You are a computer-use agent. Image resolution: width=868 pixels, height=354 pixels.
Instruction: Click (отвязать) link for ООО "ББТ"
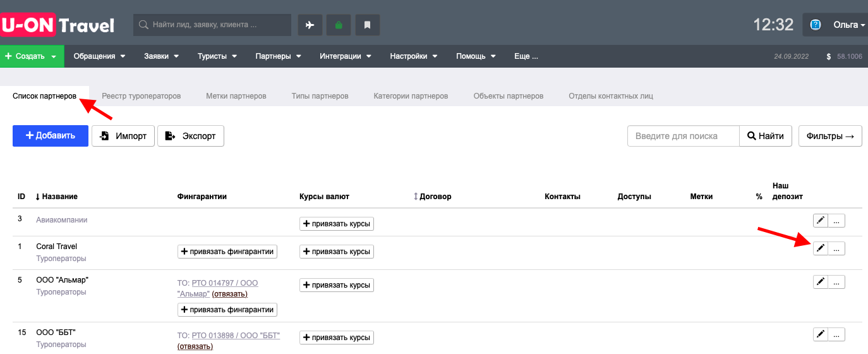(195, 346)
